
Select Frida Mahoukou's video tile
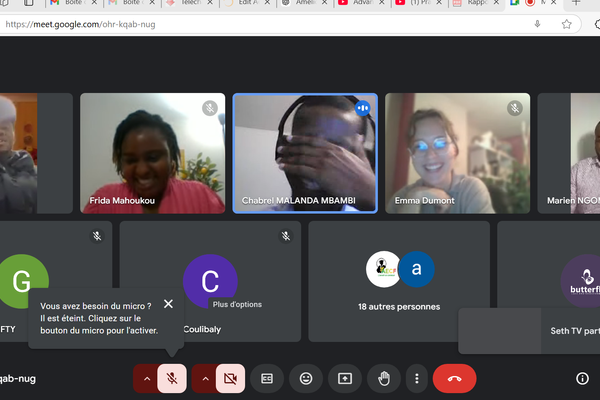153,153
